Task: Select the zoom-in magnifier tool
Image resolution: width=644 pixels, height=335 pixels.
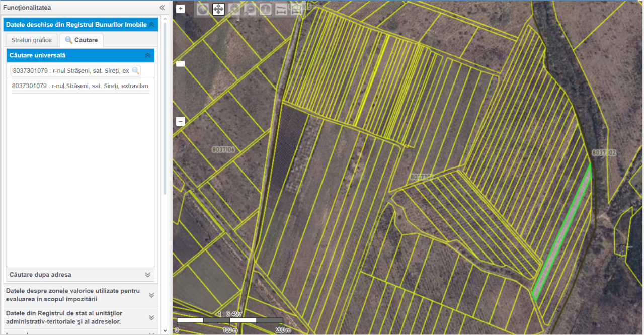Action: point(234,9)
